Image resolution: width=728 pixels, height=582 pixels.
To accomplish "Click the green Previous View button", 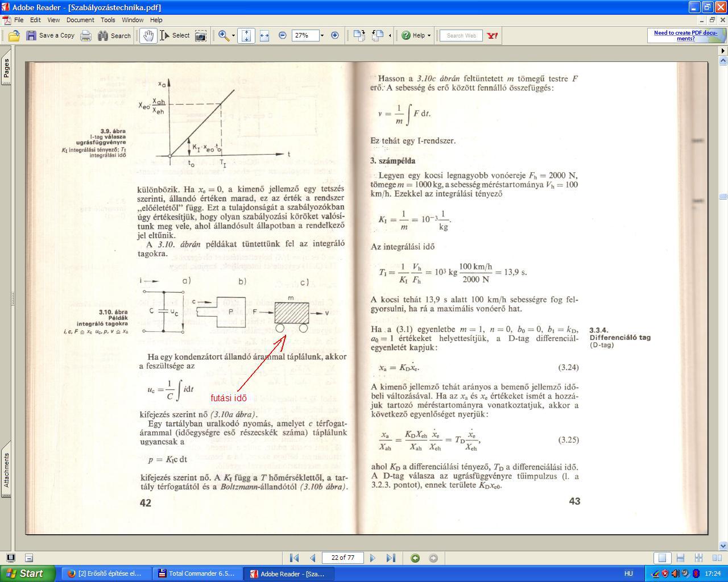I will [415, 558].
